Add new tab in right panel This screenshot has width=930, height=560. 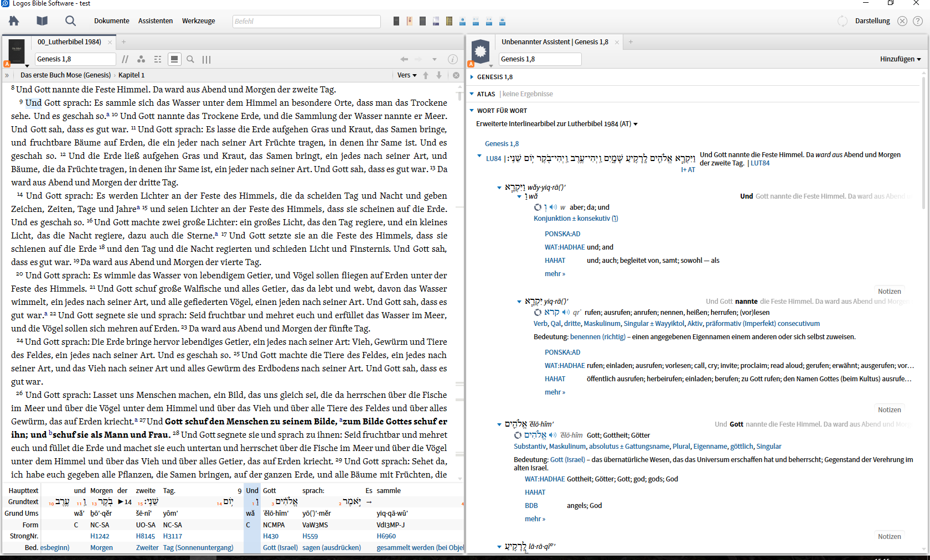click(631, 42)
